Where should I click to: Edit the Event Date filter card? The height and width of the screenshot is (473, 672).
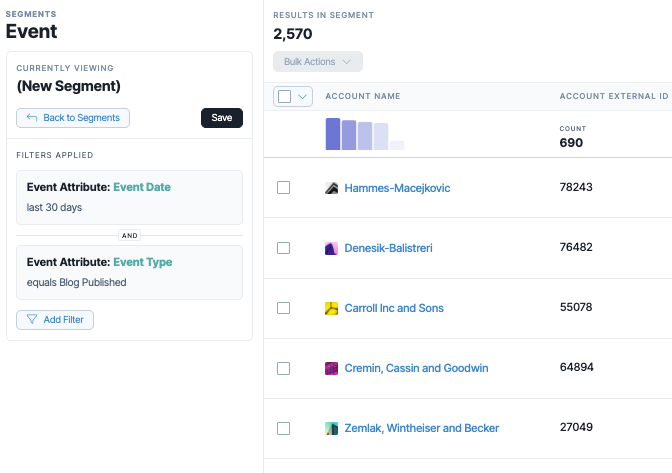[129, 198]
